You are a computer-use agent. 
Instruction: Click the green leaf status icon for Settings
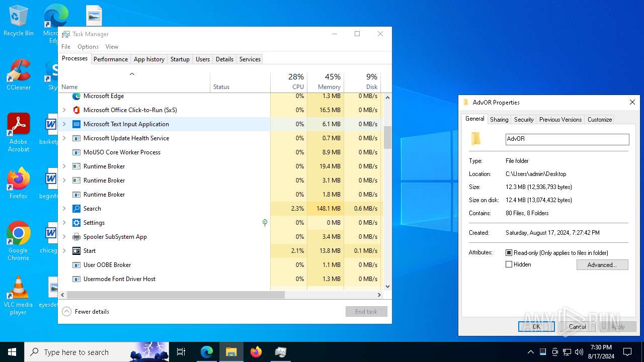(265, 223)
